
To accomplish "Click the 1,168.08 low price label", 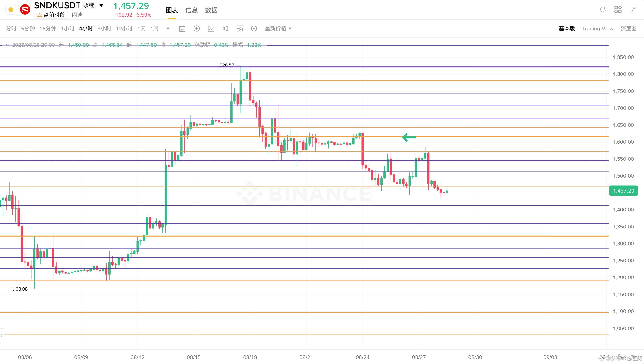I will tap(19, 289).
